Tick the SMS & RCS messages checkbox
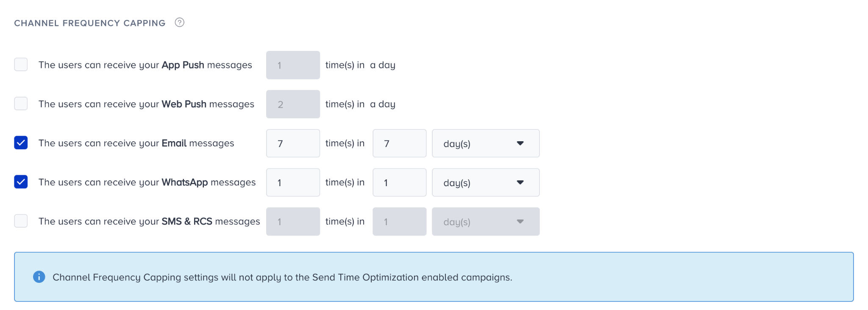The height and width of the screenshot is (310, 868). 21,221
